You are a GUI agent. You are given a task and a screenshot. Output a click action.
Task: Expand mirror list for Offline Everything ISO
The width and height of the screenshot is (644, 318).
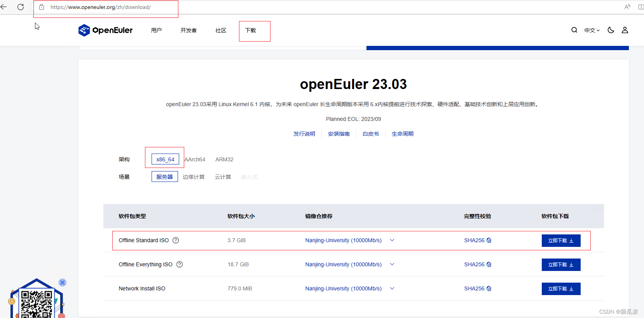click(x=392, y=264)
